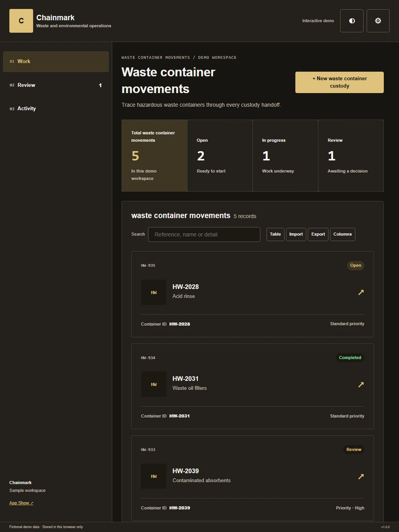Click the Open status badge on HW-935

point(355,265)
